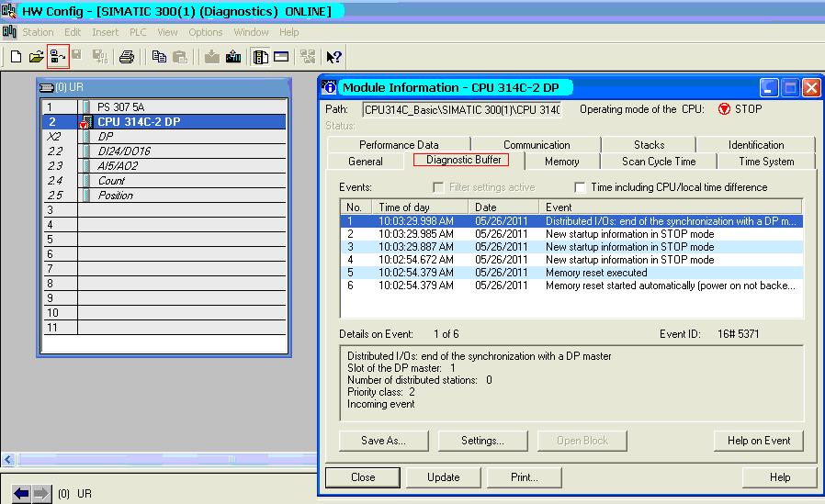
Task: Switch to the Scan Cycle Time tab
Action: coord(659,162)
